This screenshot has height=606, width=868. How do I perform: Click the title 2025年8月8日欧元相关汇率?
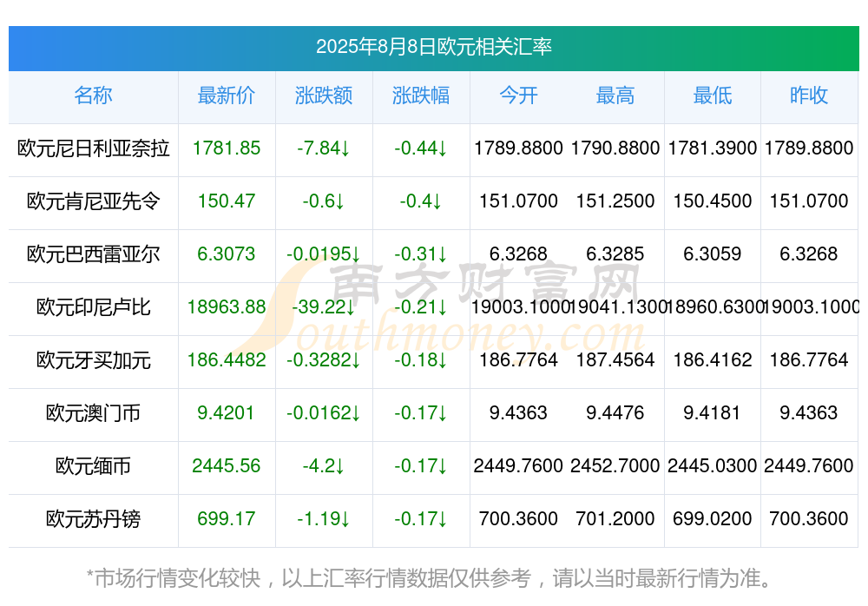pyautogui.click(x=433, y=47)
